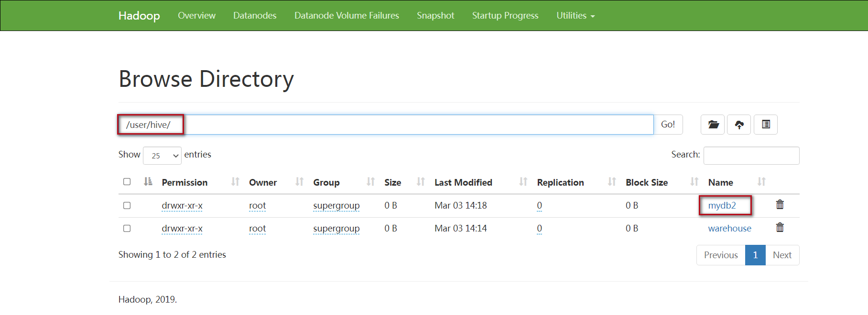Viewport: 868px width, 315px height.
Task: Sort by the Block Size column sort arrows
Action: coord(694,182)
